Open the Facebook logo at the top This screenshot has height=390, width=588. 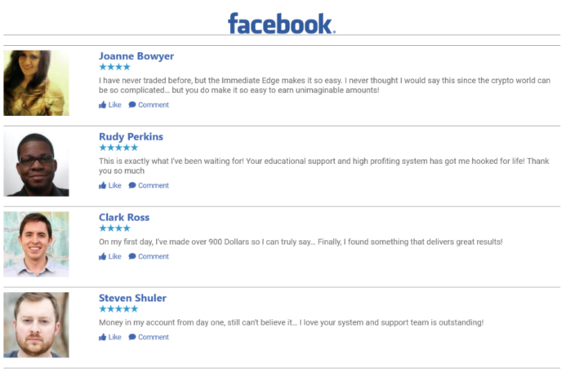pyautogui.click(x=282, y=24)
